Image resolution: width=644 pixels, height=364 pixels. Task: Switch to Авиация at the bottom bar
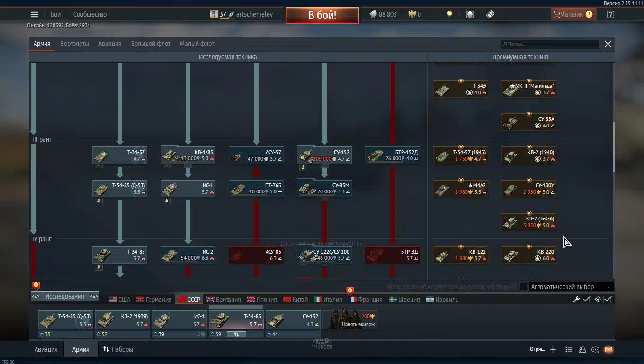click(x=46, y=349)
